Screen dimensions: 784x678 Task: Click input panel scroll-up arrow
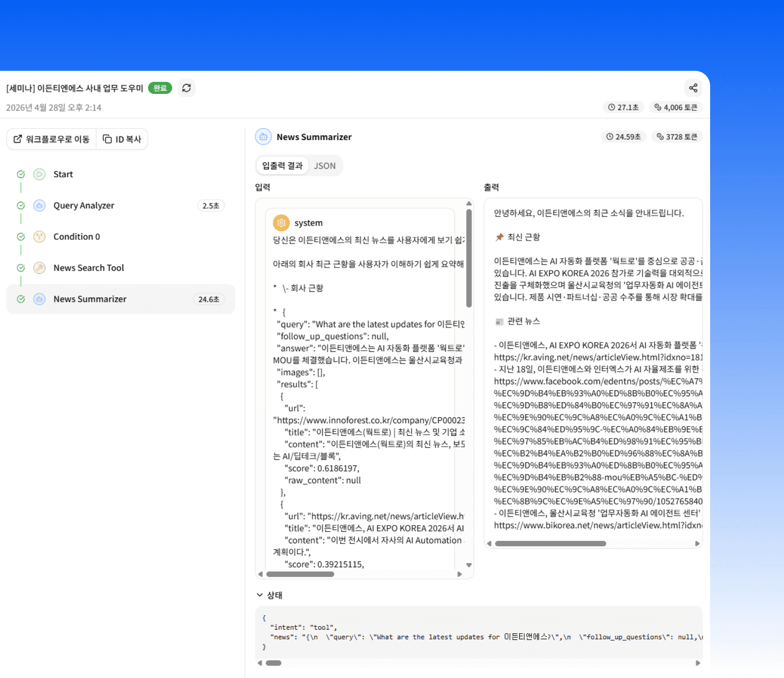(469, 203)
